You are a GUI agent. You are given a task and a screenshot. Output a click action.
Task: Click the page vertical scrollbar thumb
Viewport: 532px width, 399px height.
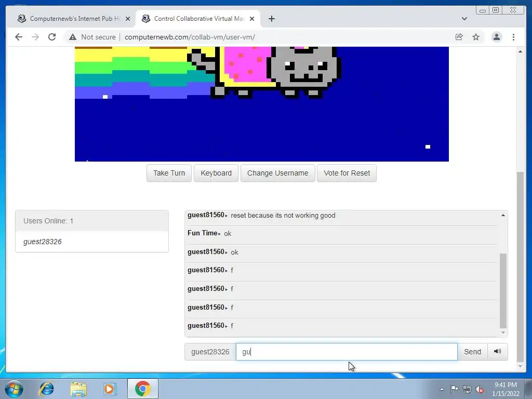pyautogui.click(x=520, y=267)
